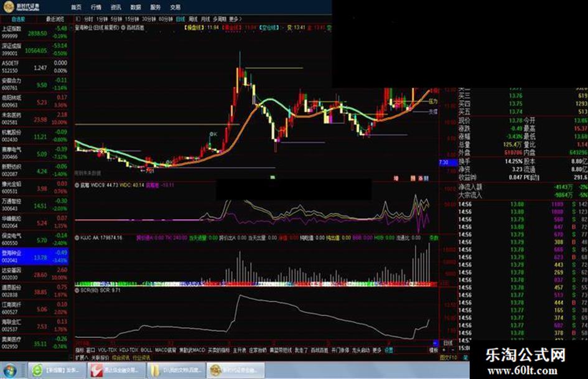Viewport: 588px width, 379px height.
Task: Select the 60分钟 chart period
Action: [166, 19]
